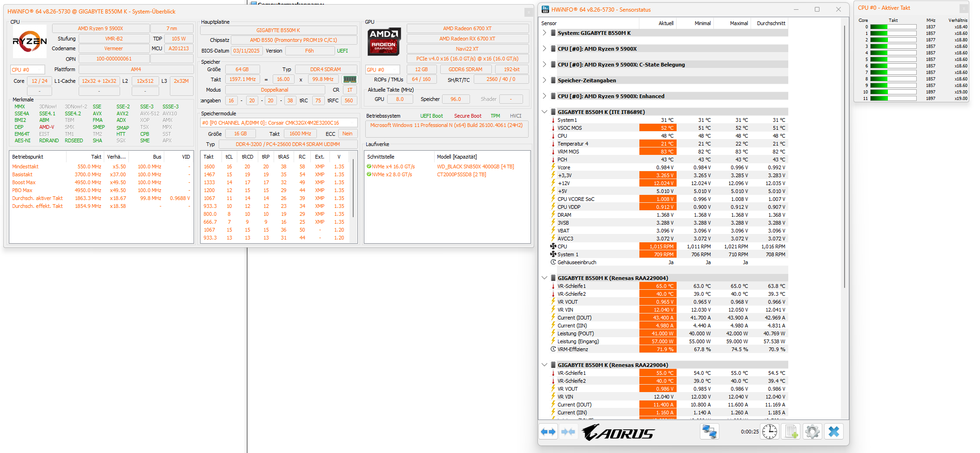Screen dimensions: 980x453
Task: Click the memory timings table scrollbar
Action: (354, 188)
